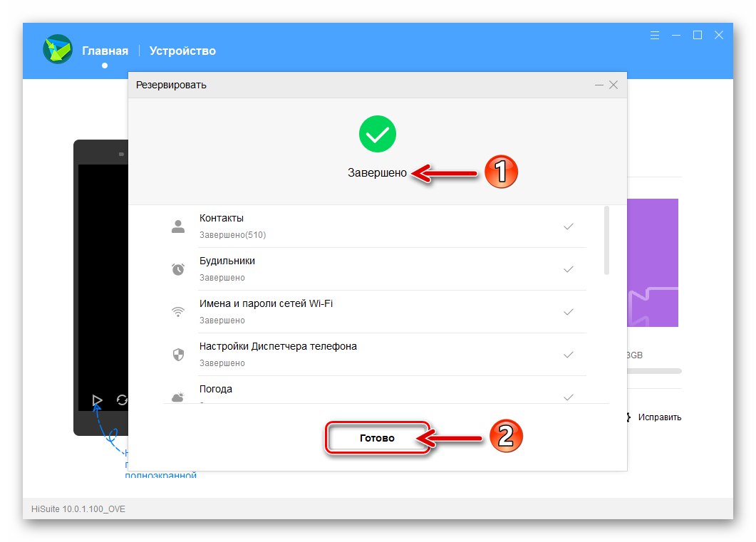Click the green completion checkmark icon
Viewport: 756px width, 542px height.
[x=378, y=134]
